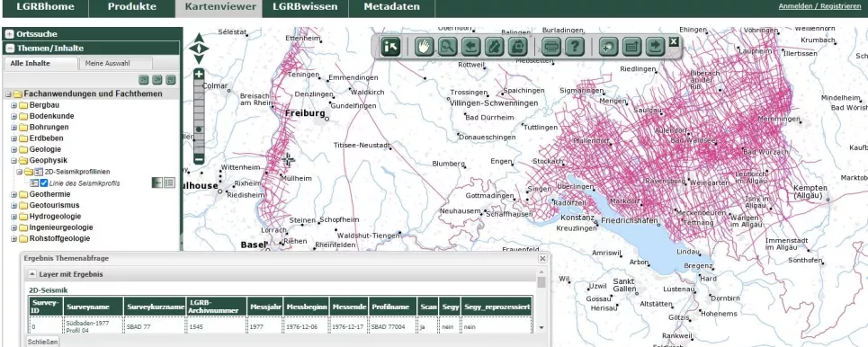
Task: Click the window-with-arrow toolbar icon
Action: coord(631,47)
